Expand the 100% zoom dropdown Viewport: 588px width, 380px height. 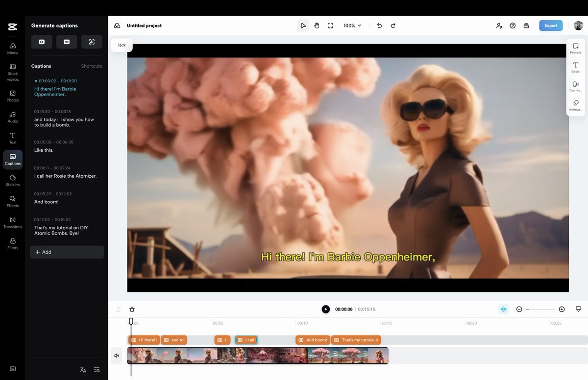(352, 25)
